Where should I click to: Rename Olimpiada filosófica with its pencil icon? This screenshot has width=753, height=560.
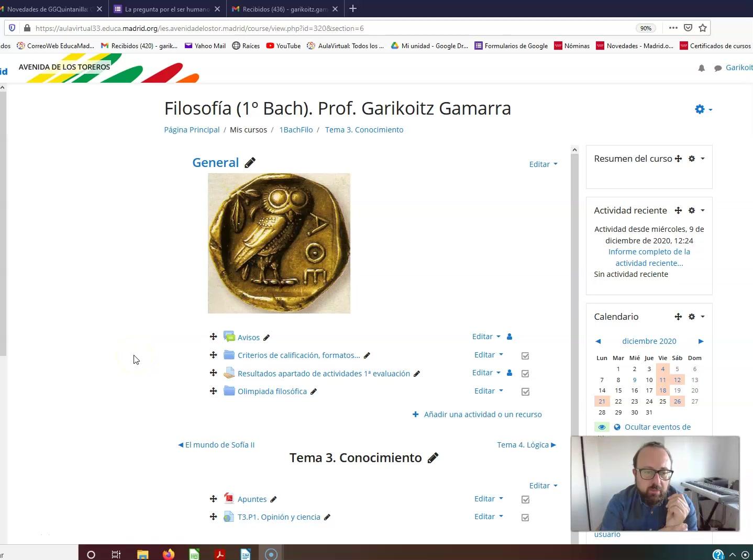[x=313, y=391]
